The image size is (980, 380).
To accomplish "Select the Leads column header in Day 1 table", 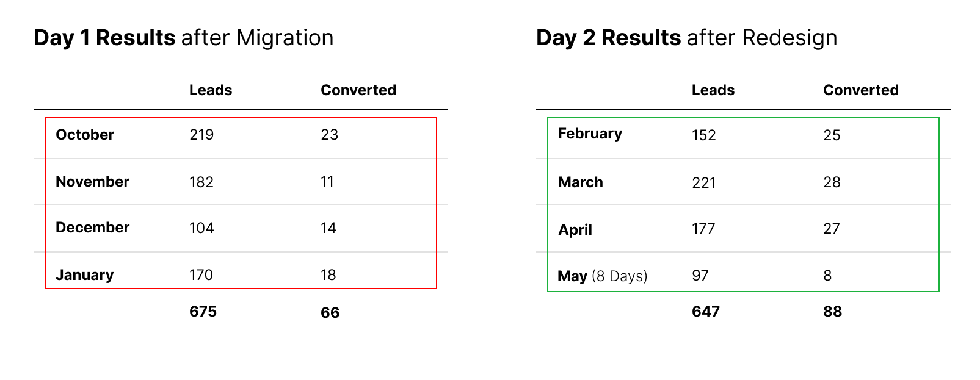I will [x=211, y=90].
